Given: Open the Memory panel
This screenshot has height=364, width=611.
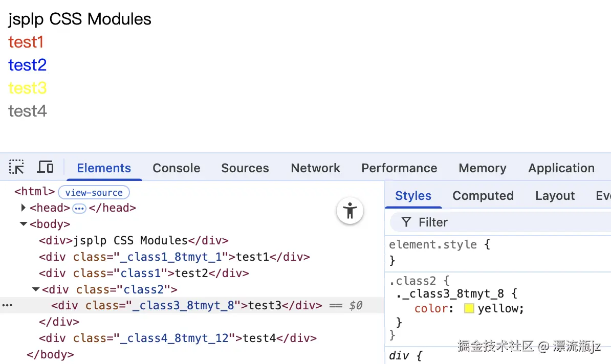Looking at the screenshot, I should pos(482,168).
